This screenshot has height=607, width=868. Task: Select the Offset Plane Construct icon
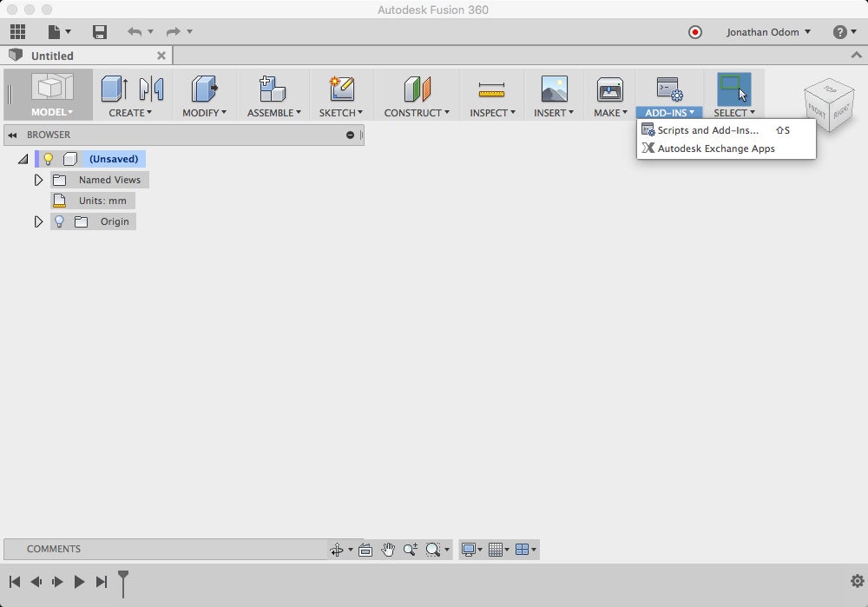[x=418, y=89]
